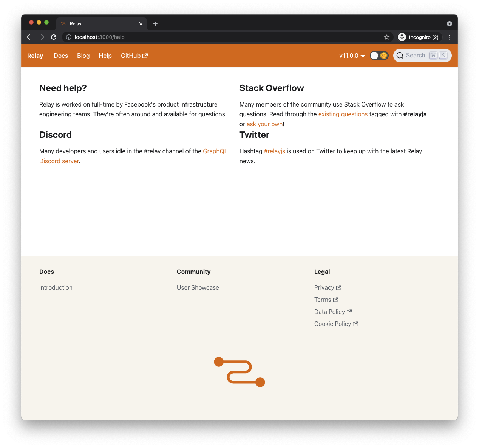
Task: Click the footer Legal column title
Action: 322,272
